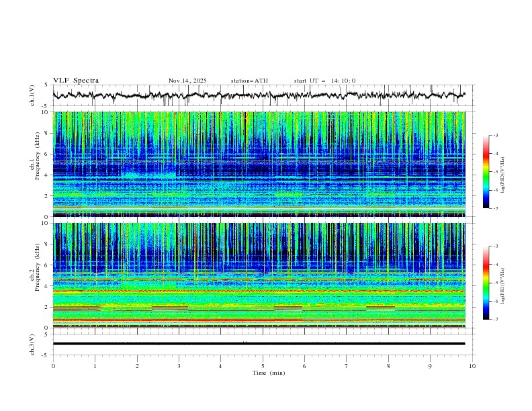The height and width of the screenshot is (411, 532).
Task: Pick the color scale bar beside ch.2 spectrogram
Action: tap(486, 283)
